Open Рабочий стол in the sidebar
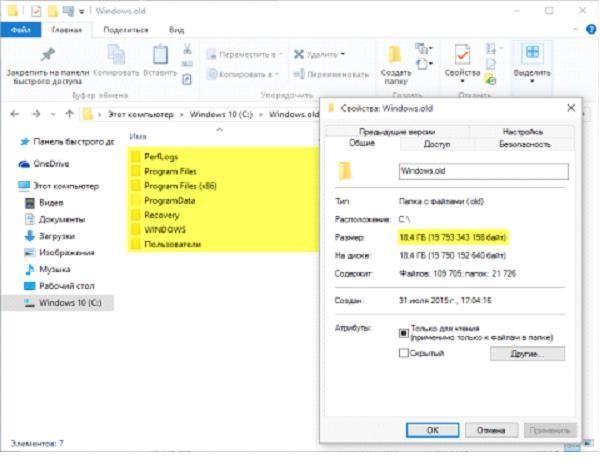This screenshot has width=600, height=471. point(59,286)
